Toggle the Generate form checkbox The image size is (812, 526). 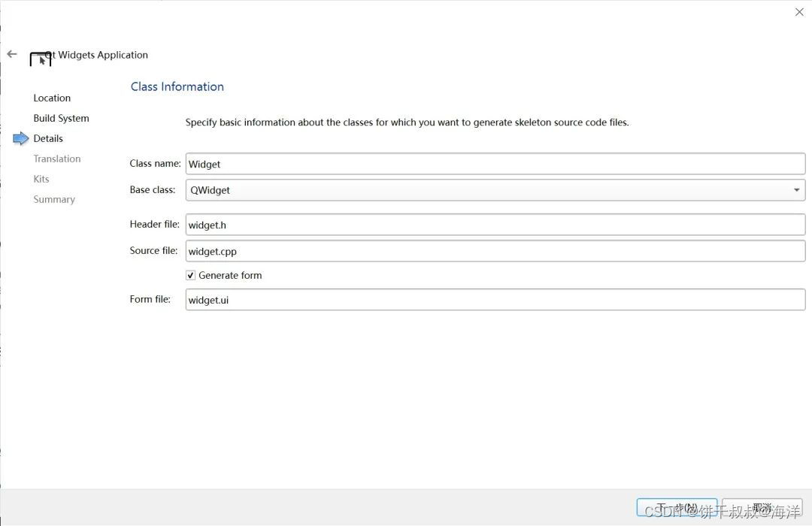(x=190, y=276)
